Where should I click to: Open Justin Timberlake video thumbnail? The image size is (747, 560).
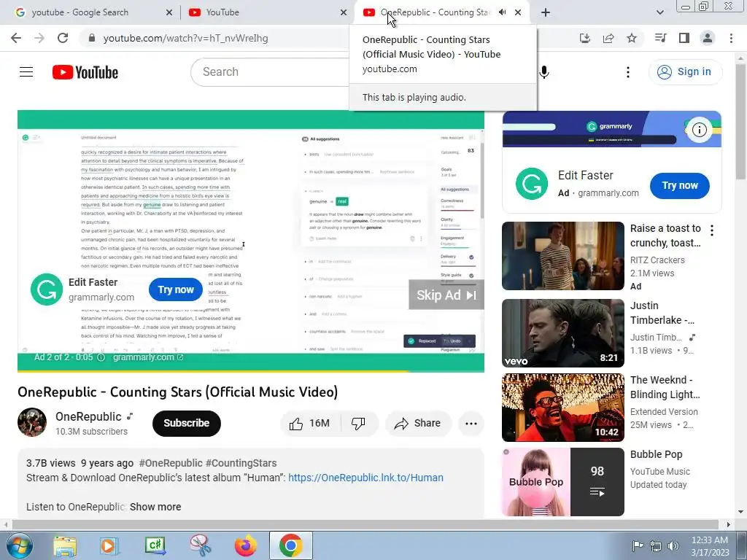tap(562, 333)
